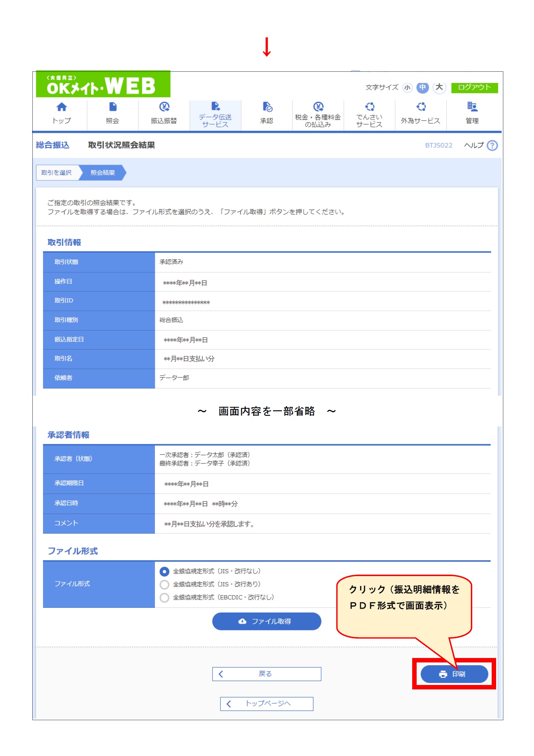Click the Top home icon
Image resolution: width=534 pixels, height=756 pixels.
click(x=61, y=107)
